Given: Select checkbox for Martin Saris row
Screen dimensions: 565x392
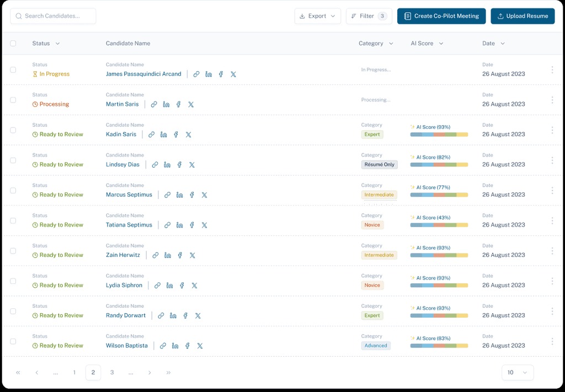Looking at the screenshot, I should tap(13, 100).
